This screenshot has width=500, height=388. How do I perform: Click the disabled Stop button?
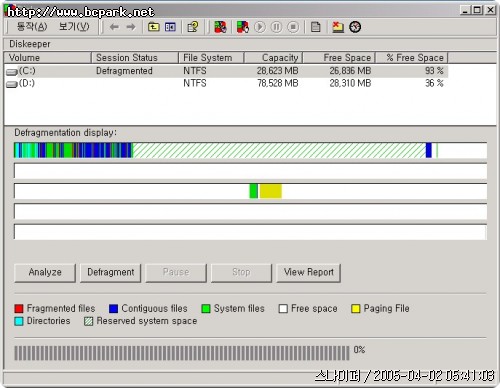[x=241, y=273]
